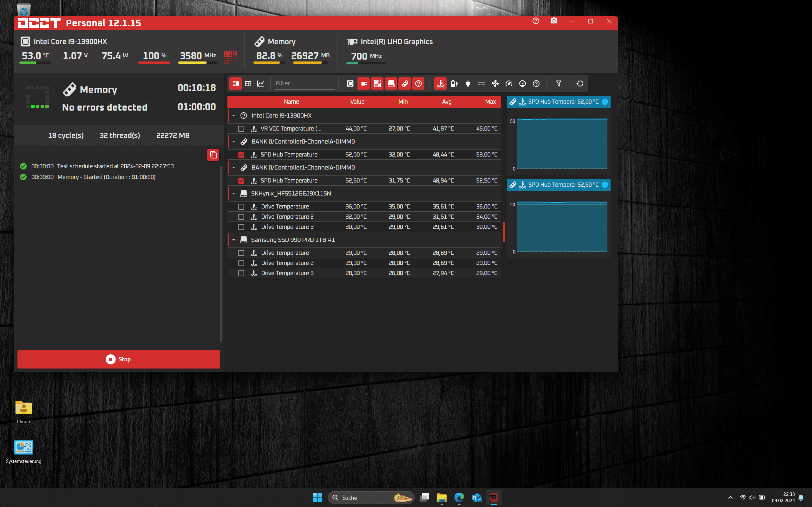
Task: Switch to the table view layout
Action: click(248, 83)
